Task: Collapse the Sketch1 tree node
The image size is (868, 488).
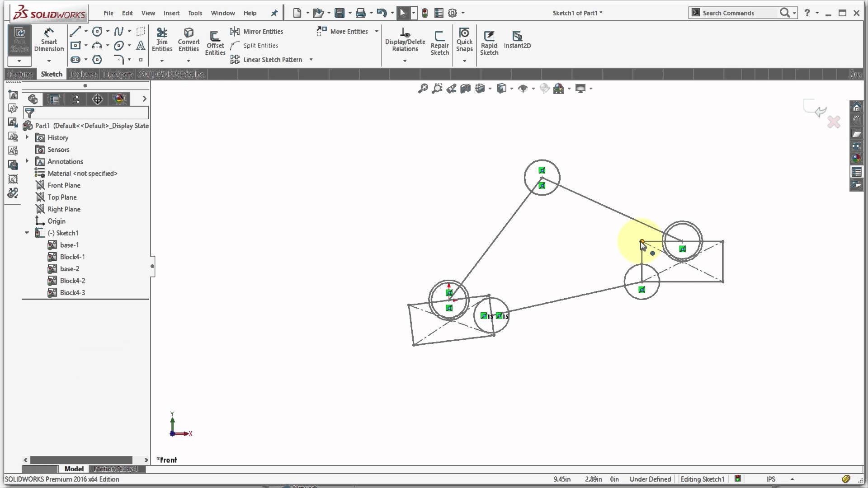Action: [26, 233]
